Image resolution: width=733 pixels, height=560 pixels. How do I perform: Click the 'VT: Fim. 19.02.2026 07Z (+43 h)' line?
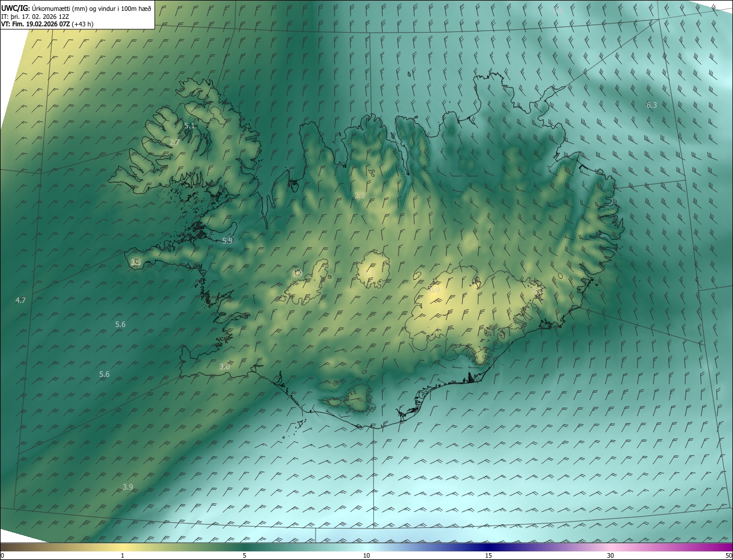(47, 24)
